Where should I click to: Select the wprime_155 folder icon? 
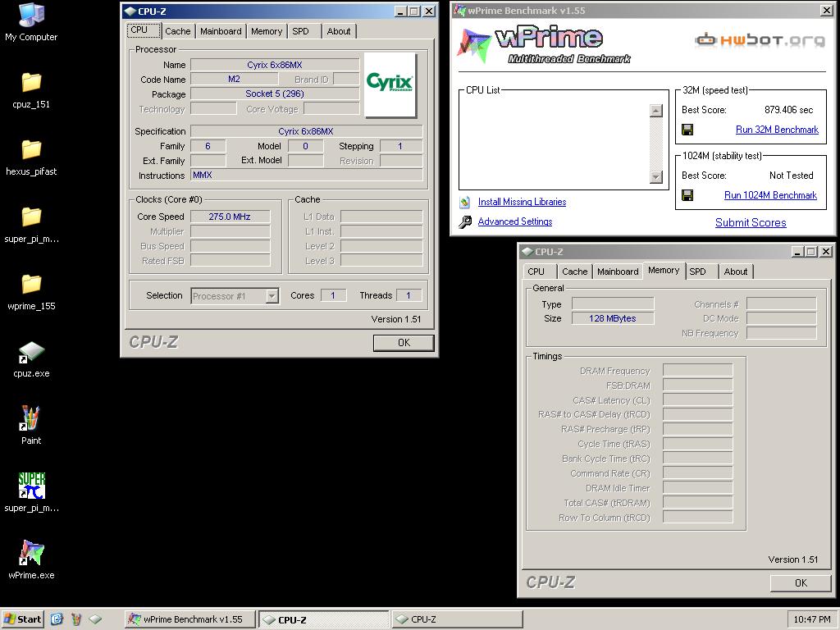pyautogui.click(x=31, y=293)
